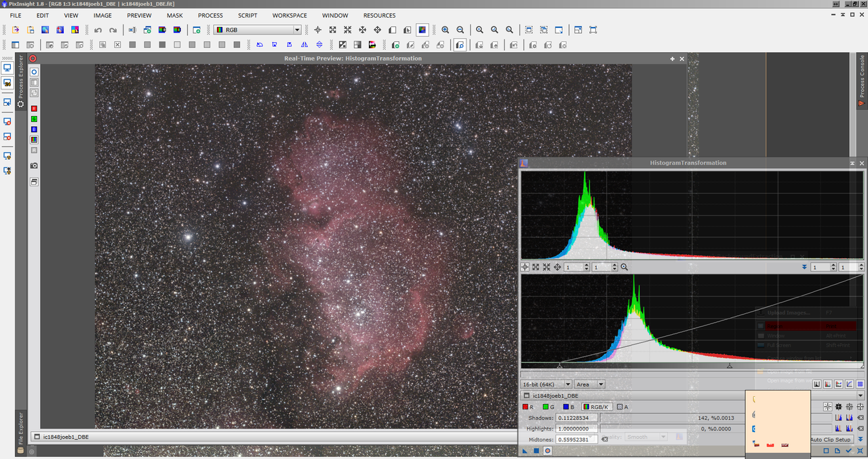
Task: Click the camera snapshot icon in preview sidebar
Action: (x=34, y=165)
